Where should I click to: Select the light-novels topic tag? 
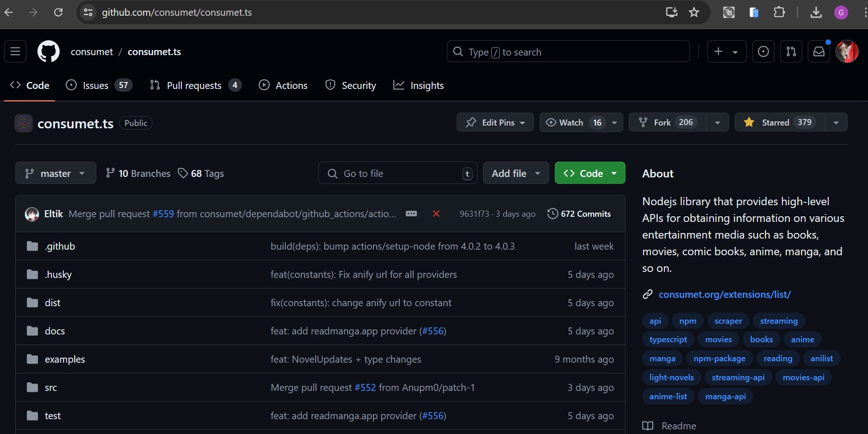coord(671,377)
